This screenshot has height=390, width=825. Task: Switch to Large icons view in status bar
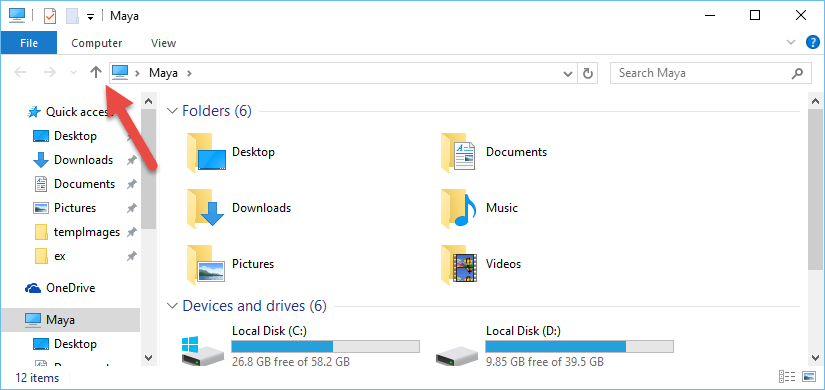[808, 377]
